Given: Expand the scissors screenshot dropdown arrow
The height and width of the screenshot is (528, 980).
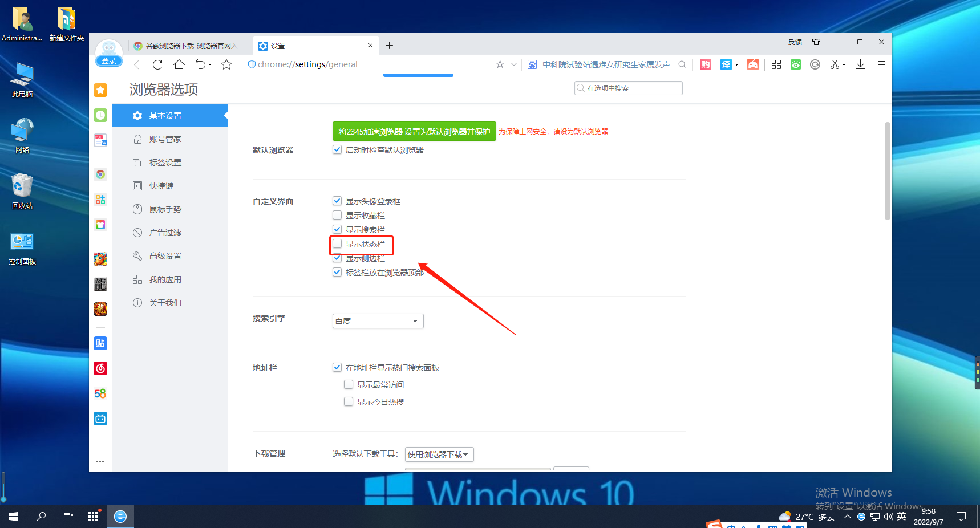Looking at the screenshot, I should coord(844,64).
